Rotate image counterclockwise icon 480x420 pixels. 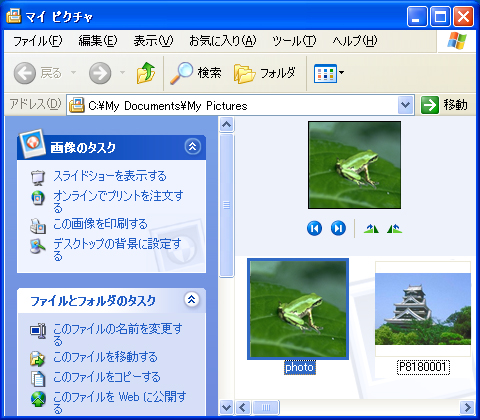[x=395, y=229]
